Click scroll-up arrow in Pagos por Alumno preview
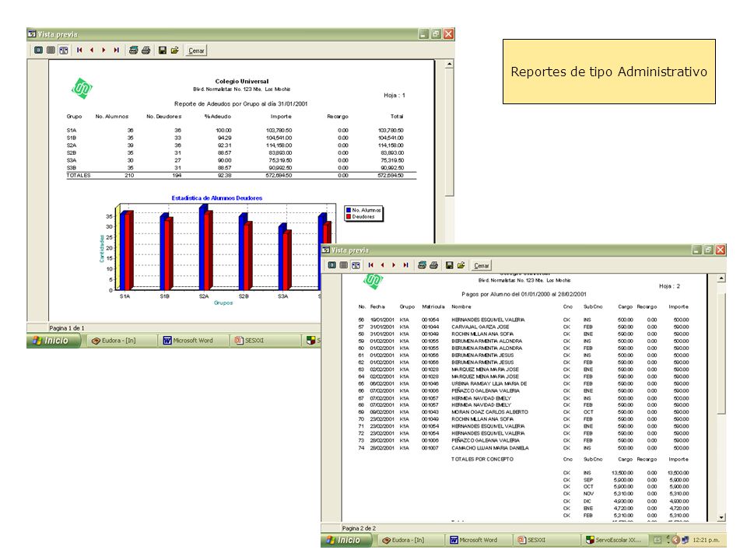Screen dimensions: 747x560 [721, 278]
